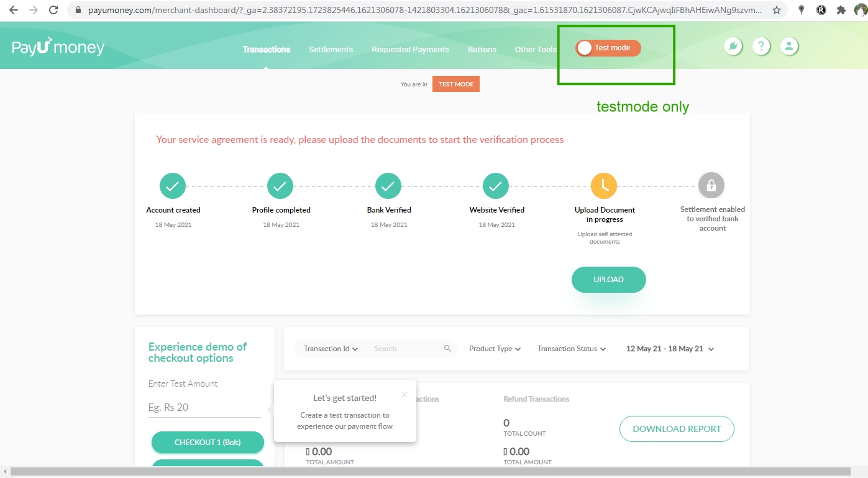Close the Let's get started tooltip
The width and height of the screenshot is (868, 478).
tap(404, 394)
